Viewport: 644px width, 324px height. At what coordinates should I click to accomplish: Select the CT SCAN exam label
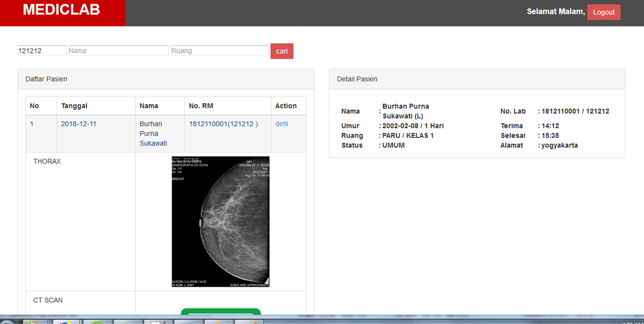[48, 300]
